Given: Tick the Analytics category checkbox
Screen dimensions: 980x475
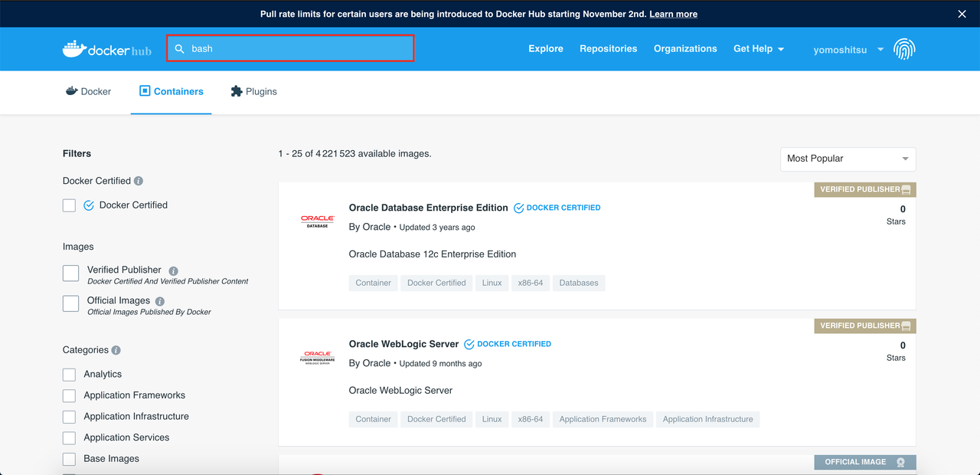Looking at the screenshot, I should [70, 375].
